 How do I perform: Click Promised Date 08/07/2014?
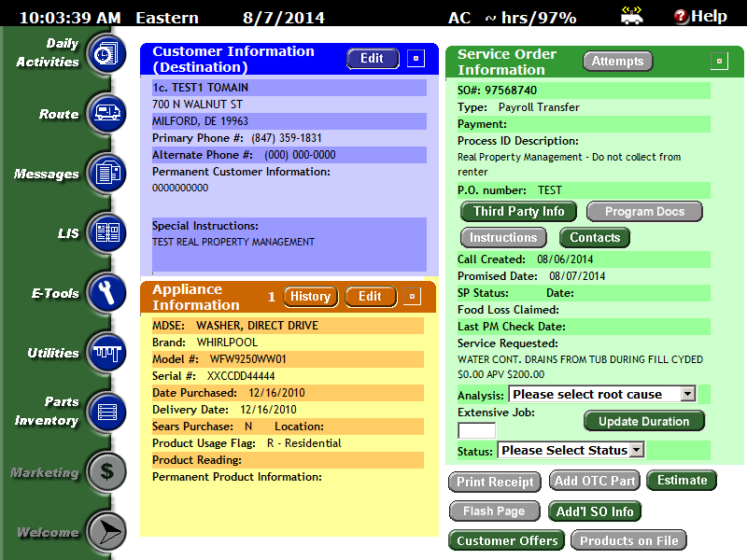(x=531, y=276)
